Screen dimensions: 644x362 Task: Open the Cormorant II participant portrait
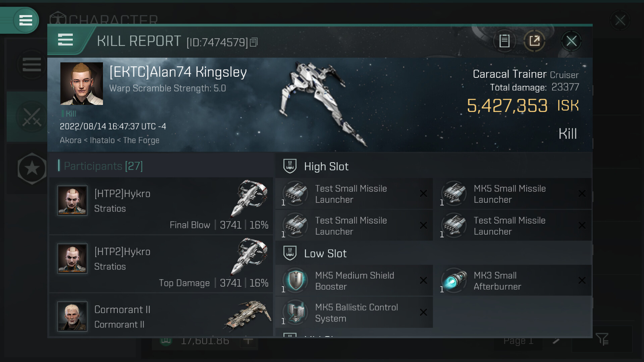coord(72,316)
